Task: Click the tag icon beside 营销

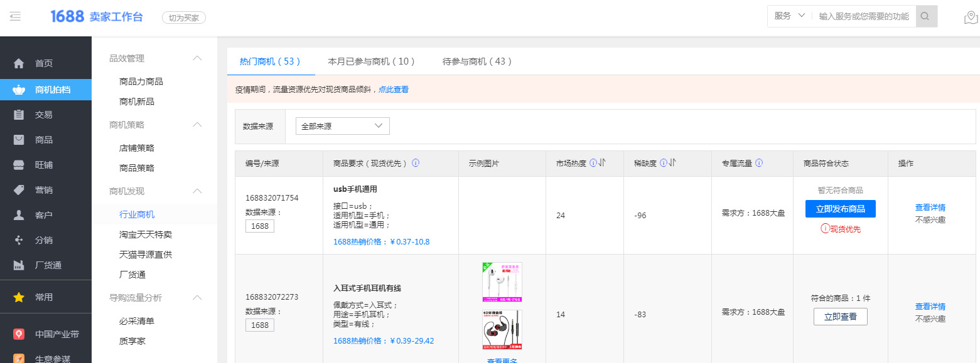Action: point(19,190)
